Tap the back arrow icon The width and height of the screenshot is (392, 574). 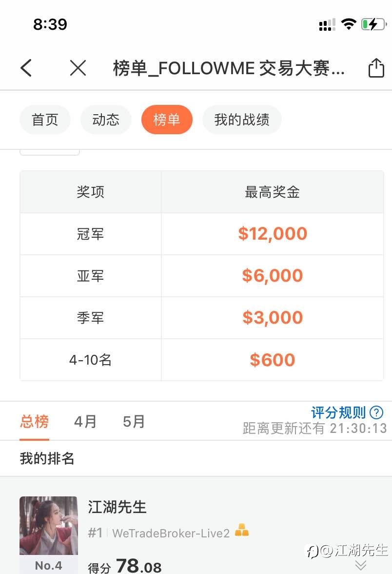26,68
